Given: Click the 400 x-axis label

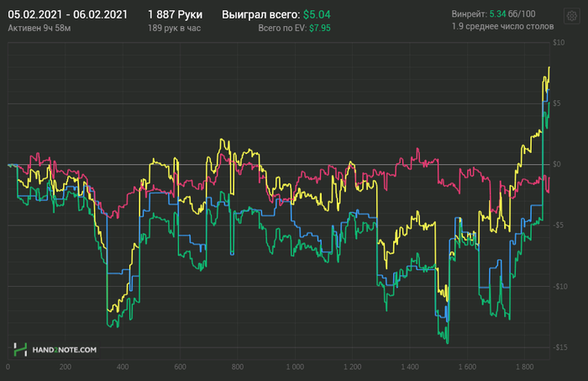Looking at the screenshot, I should [x=123, y=367].
